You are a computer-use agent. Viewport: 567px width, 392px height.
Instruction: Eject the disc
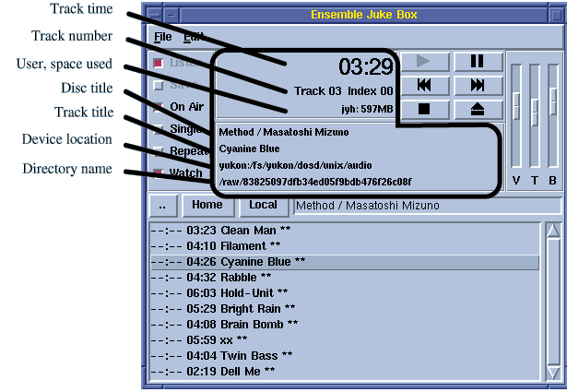click(478, 109)
